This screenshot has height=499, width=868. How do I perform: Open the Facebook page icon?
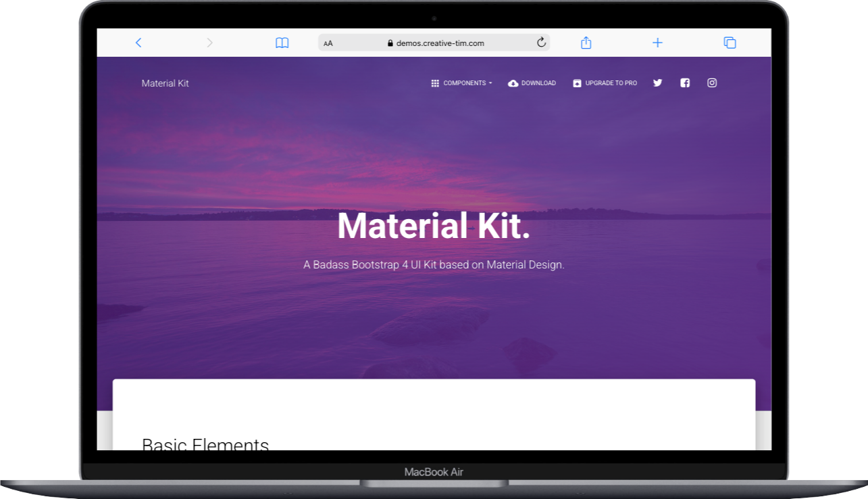[x=684, y=82]
